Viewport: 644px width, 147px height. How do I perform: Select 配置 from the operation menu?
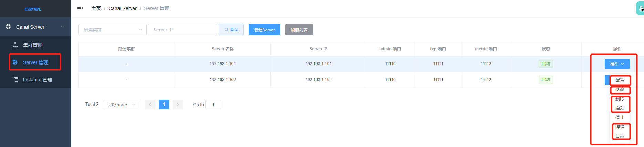click(620, 80)
